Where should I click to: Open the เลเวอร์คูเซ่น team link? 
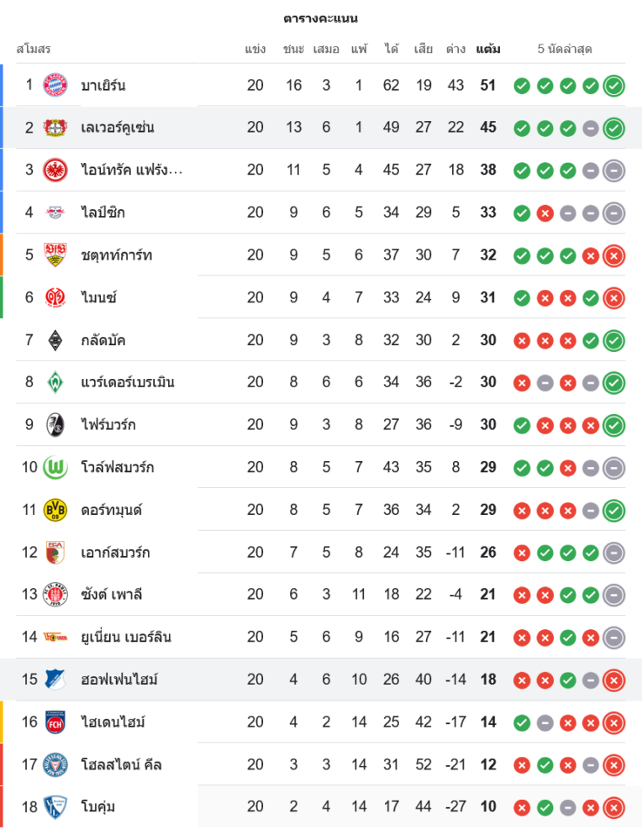(x=118, y=128)
